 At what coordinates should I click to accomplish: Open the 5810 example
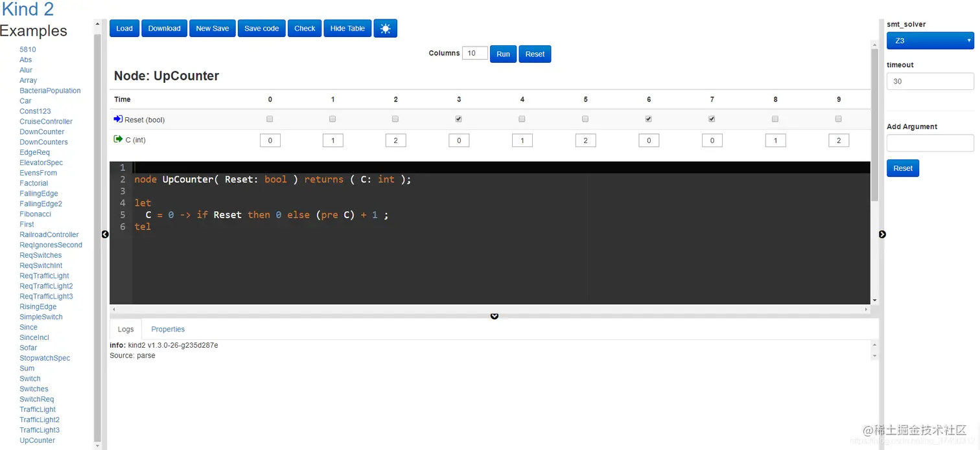(x=28, y=49)
